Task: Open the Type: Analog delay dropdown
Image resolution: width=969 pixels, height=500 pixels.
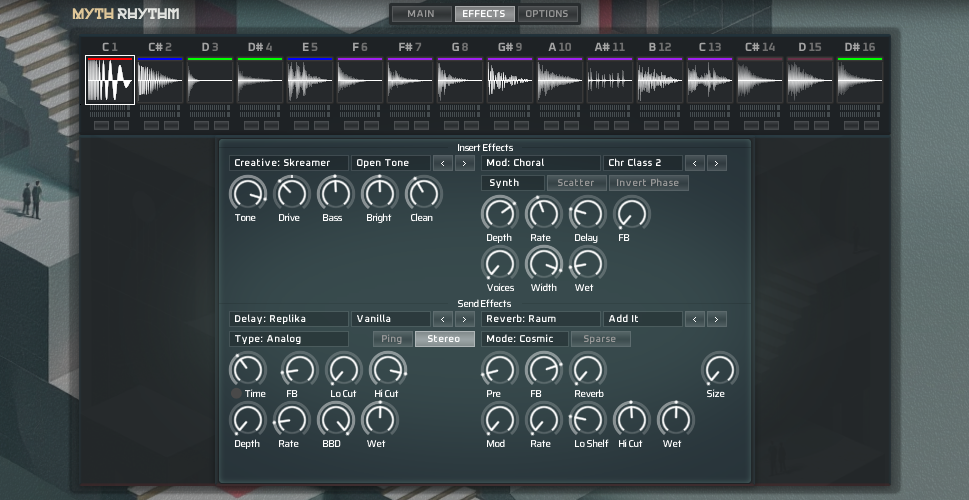Action: (288, 339)
